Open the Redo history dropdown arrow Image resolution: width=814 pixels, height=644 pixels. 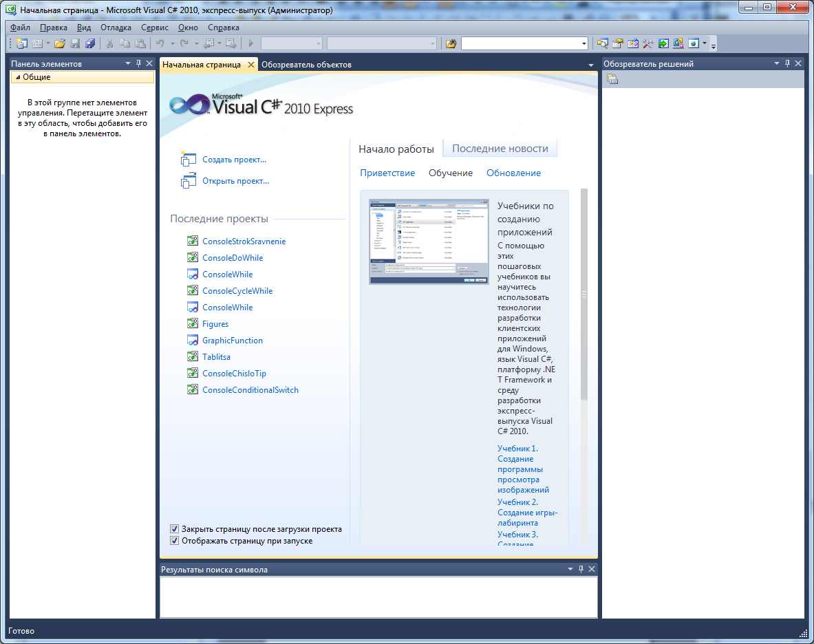(196, 43)
